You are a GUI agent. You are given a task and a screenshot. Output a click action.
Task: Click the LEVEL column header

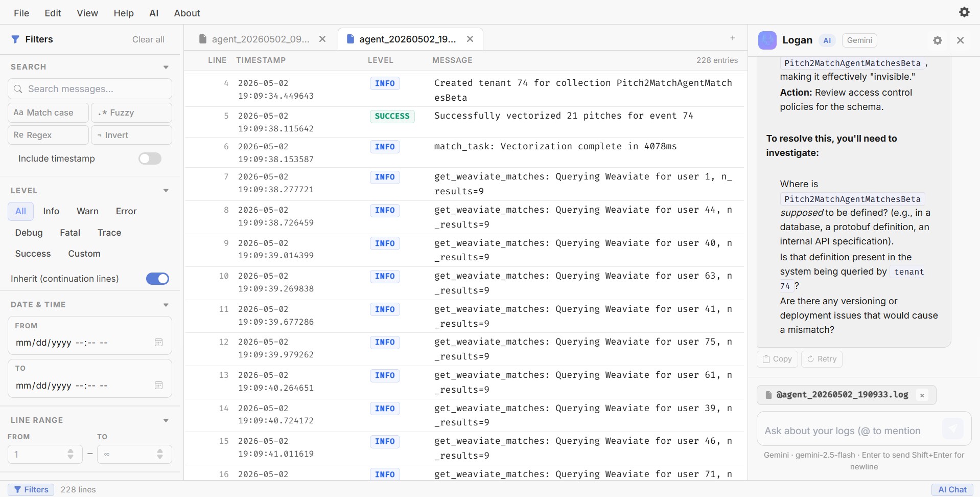[381, 60]
